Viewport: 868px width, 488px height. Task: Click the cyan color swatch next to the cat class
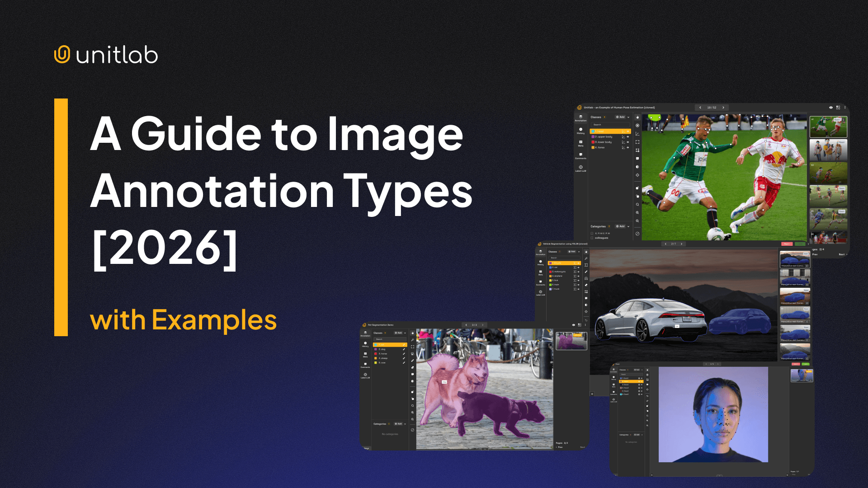pos(376,345)
